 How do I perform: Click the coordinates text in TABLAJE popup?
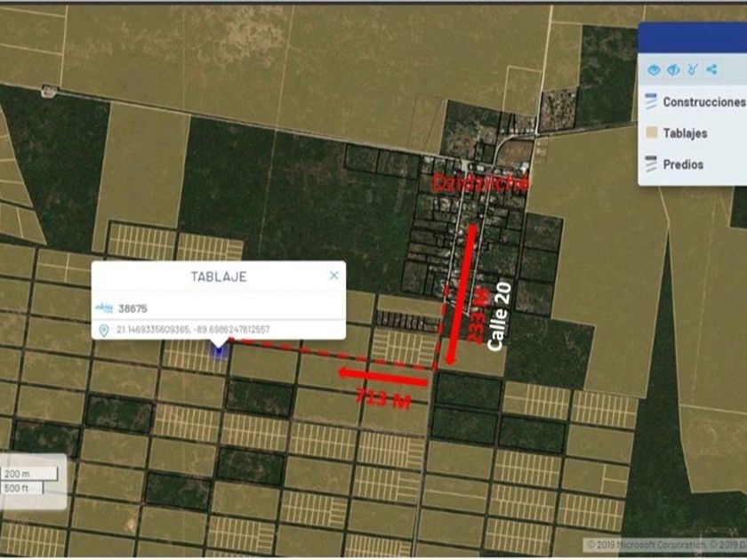pyautogui.click(x=193, y=330)
